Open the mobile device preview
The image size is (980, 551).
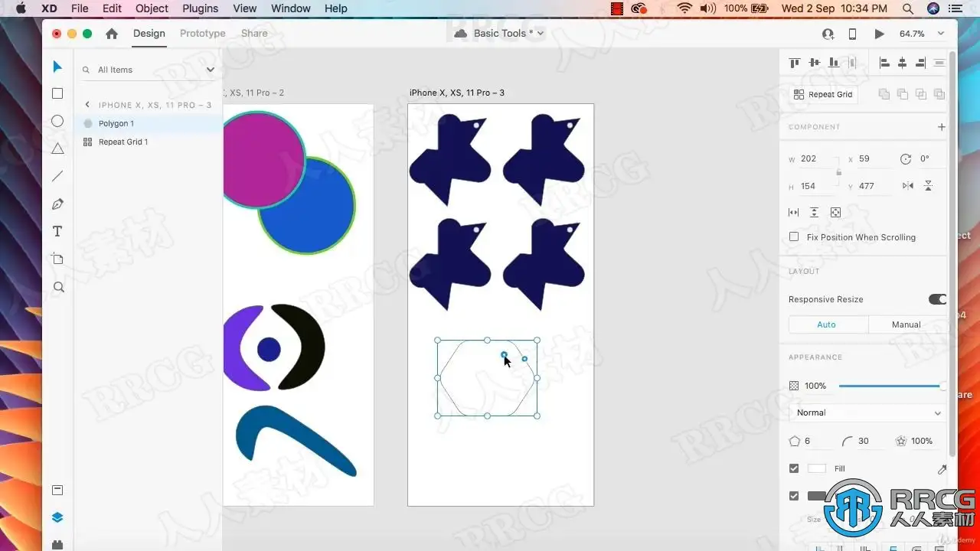coord(852,34)
